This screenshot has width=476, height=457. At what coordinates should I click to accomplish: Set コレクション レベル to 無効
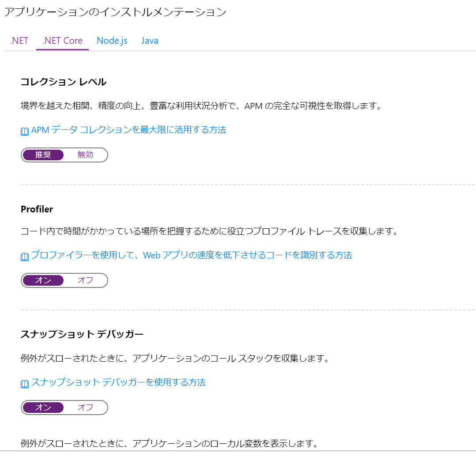(x=87, y=155)
